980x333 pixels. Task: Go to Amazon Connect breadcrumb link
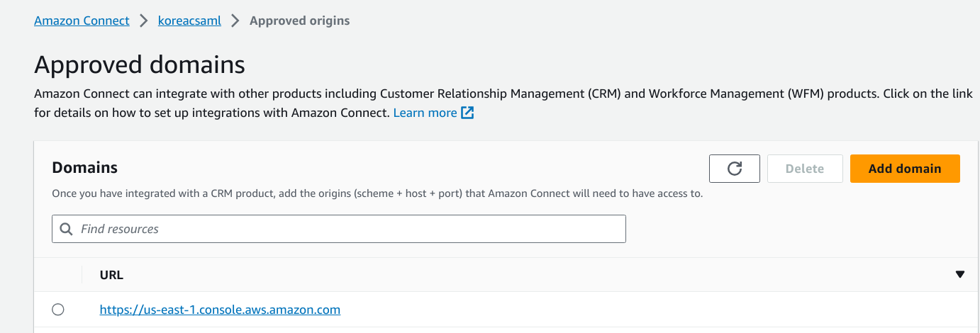(x=82, y=21)
